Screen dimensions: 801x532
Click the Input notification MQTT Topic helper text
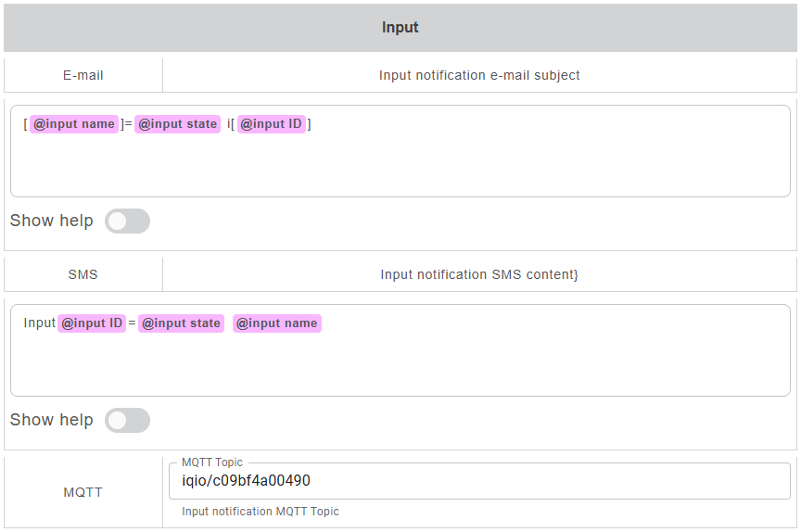tap(261, 512)
